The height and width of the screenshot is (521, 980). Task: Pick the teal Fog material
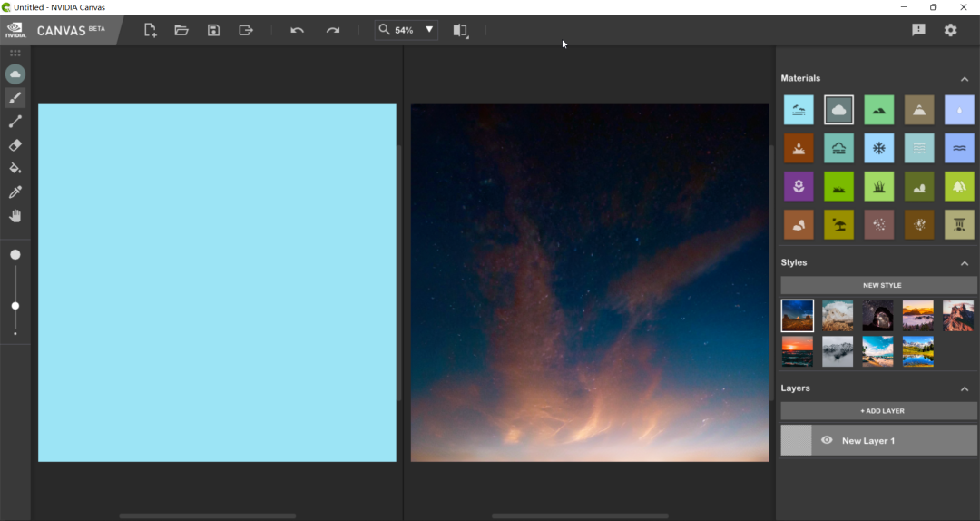click(838, 148)
